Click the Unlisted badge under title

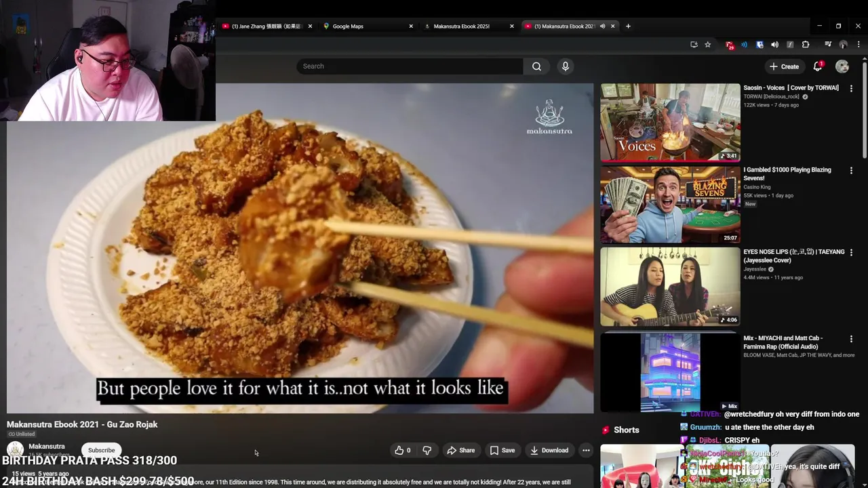[x=21, y=434]
